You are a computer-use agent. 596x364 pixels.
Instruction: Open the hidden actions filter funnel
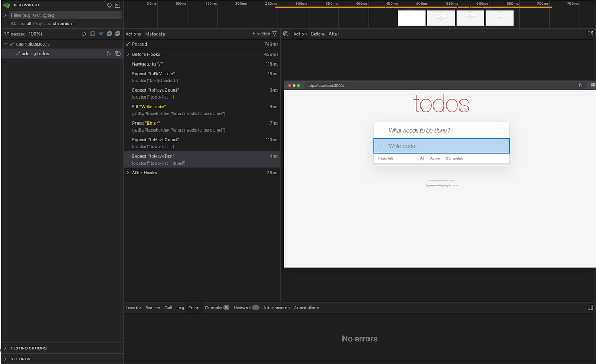point(275,34)
